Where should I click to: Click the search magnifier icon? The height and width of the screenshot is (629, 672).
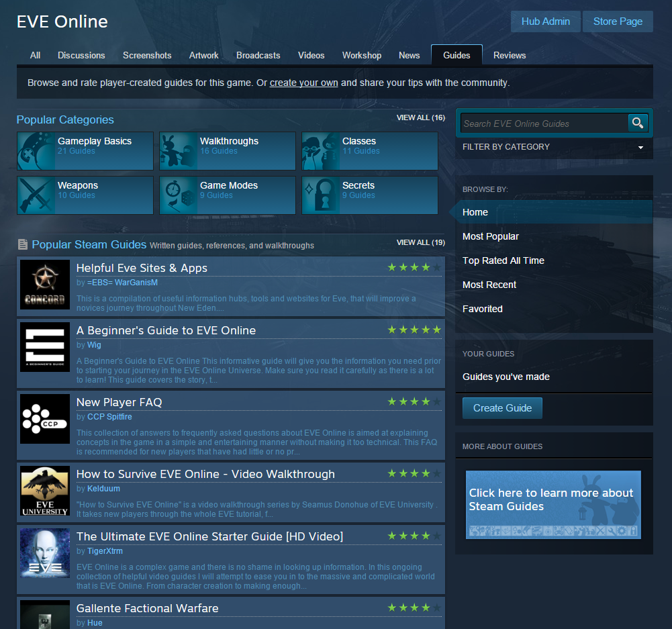click(x=638, y=124)
